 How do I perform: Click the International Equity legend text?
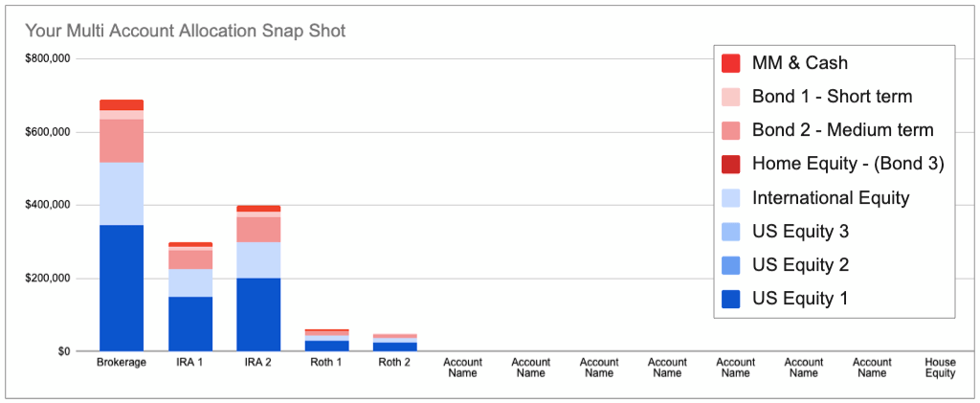[x=830, y=198]
